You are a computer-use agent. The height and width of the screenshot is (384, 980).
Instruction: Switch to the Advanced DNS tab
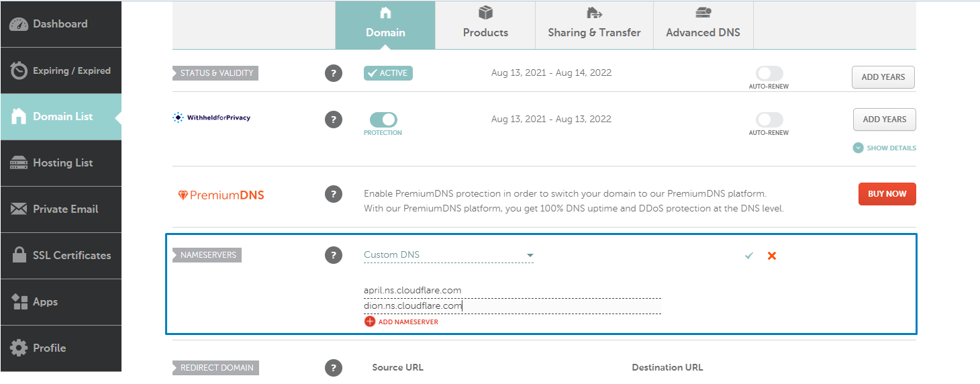click(x=703, y=25)
